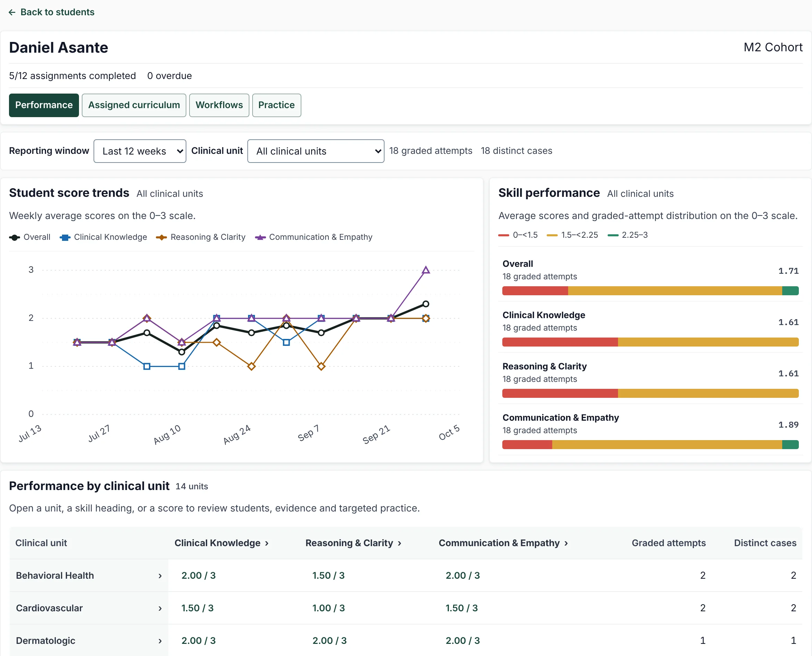The height and width of the screenshot is (656, 812).
Task: Click the '18 distinct cases' summary text
Action: point(516,151)
